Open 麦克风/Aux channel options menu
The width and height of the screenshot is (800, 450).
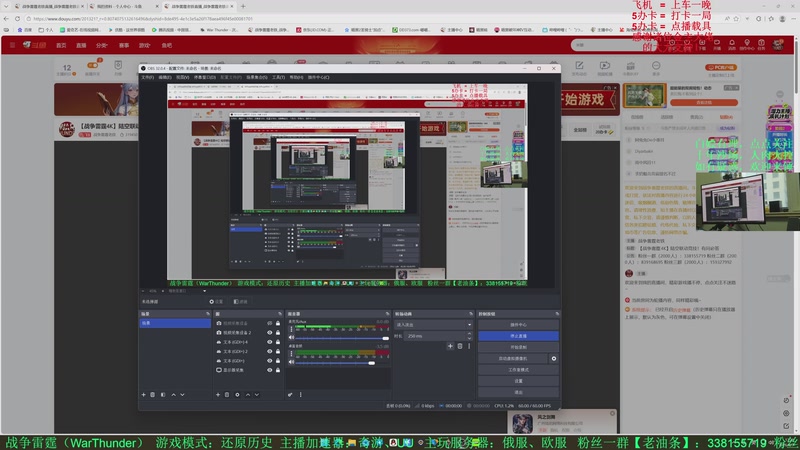291,329
